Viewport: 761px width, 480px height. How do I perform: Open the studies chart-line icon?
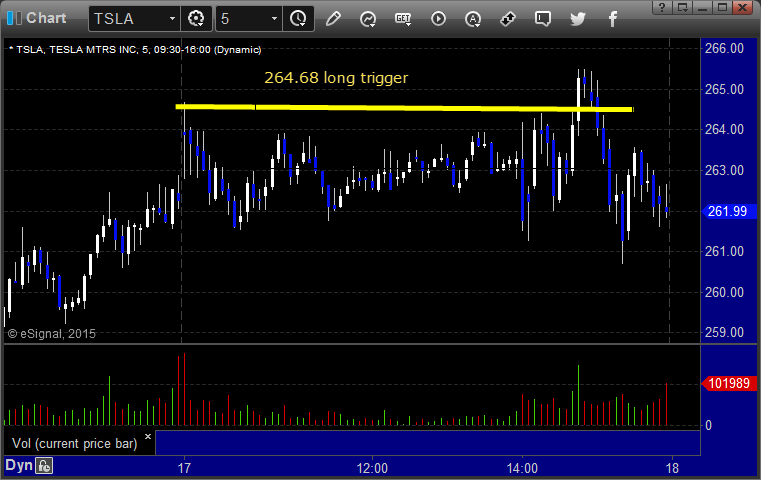pyautogui.click(x=368, y=19)
